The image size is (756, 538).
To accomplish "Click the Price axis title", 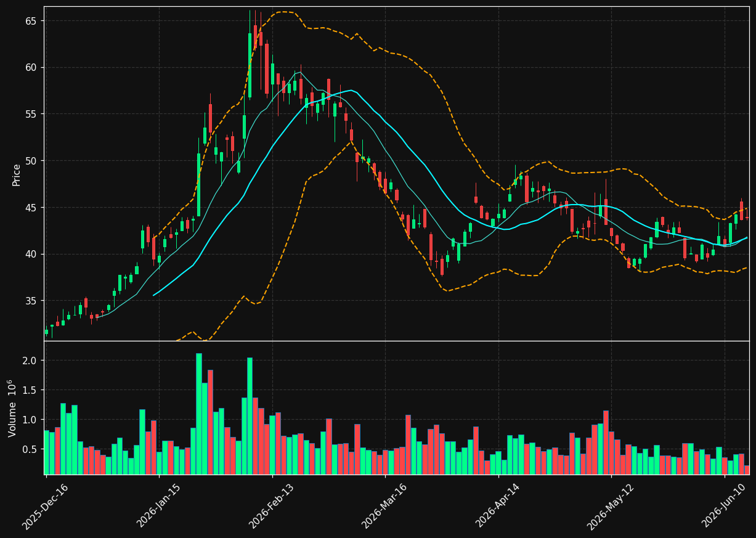I will coord(17,174).
